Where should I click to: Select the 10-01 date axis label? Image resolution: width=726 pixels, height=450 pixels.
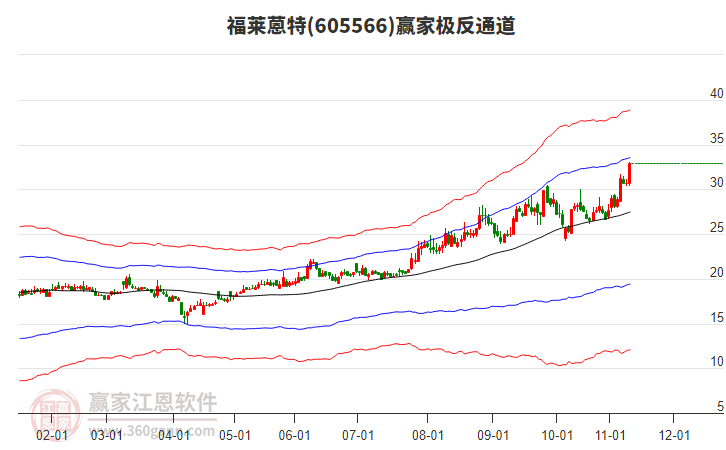tap(557, 436)
